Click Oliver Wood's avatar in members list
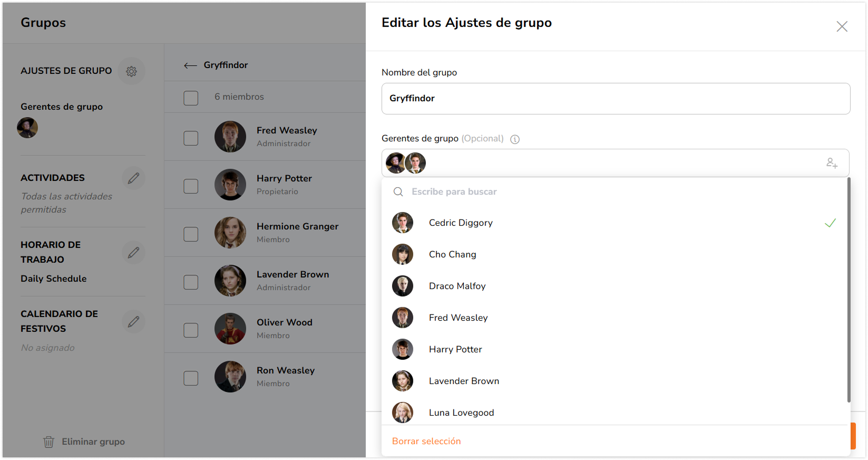 (230, 329)
